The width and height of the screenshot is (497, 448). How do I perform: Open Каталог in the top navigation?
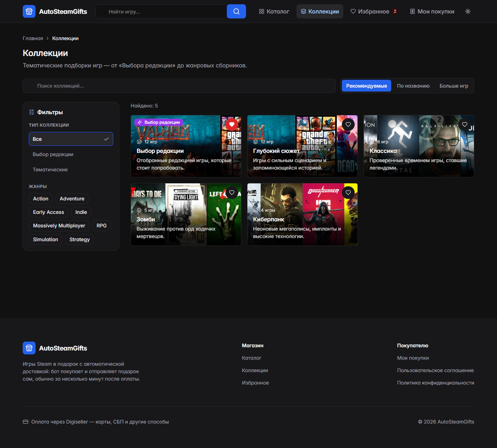point(274,11)
